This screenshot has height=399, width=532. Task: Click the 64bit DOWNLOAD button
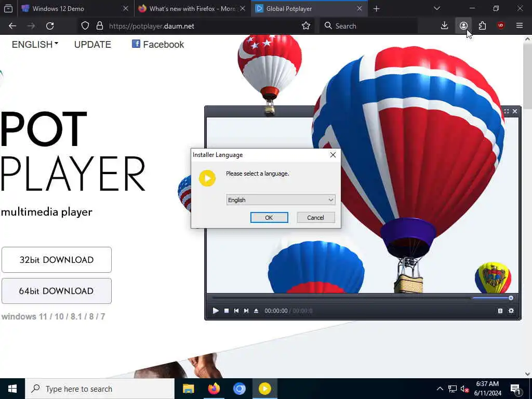[57, 291]
